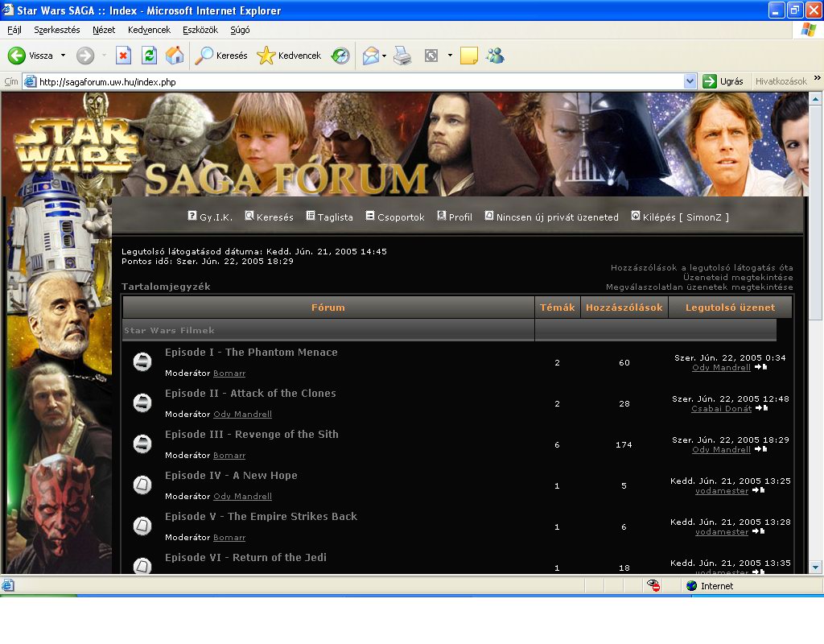
Task: Click the toolbar edit icon beside the printer
Action: pyautogui.click(x=431, y=56)
